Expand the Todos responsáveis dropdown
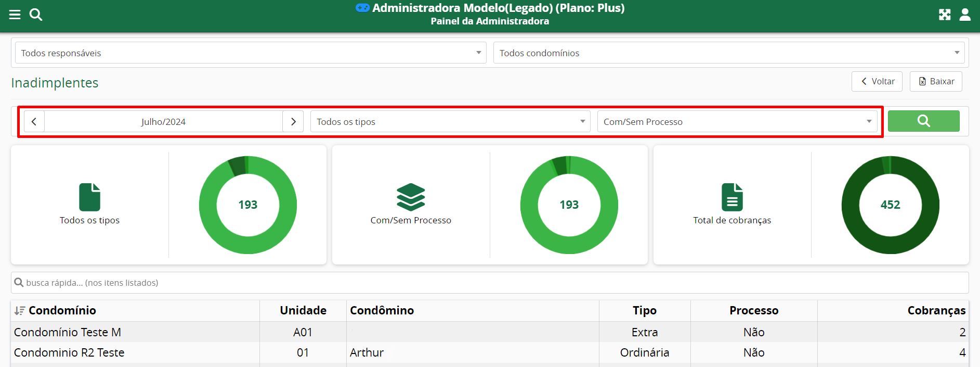980x367 pixels. click(x=251, y=53)
